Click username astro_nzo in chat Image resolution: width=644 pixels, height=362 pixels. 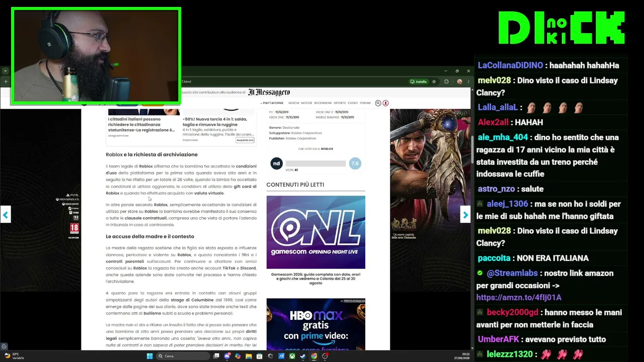(496, 189)
